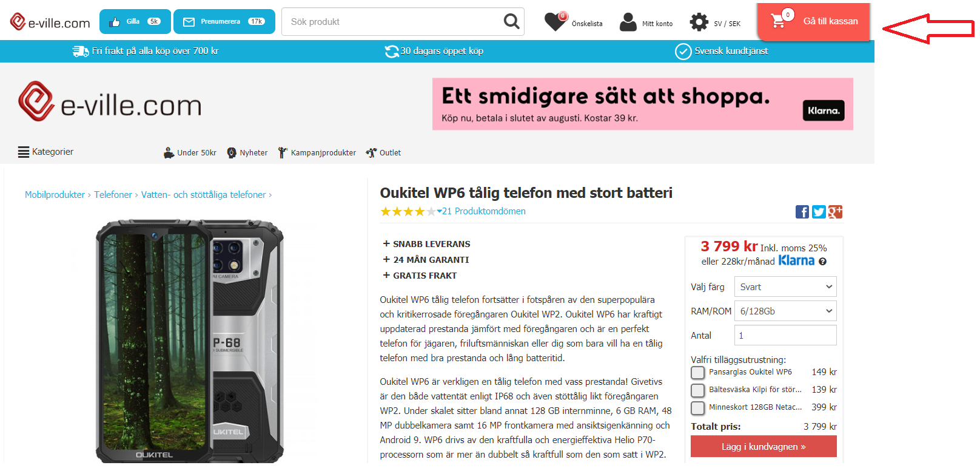Image resolution: width=980 pixels, height=468 pixels.
Task: Click Lägg i kundvagnen button
Action: 764,447
